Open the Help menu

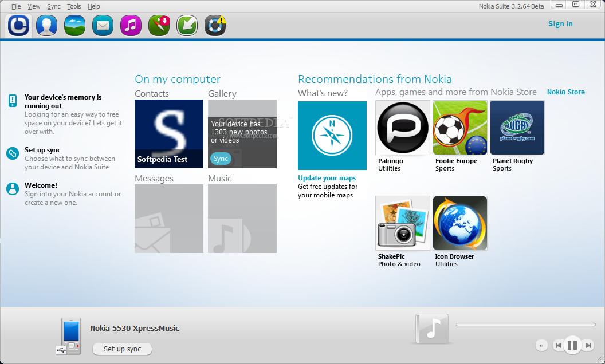(x=94, y=6)
